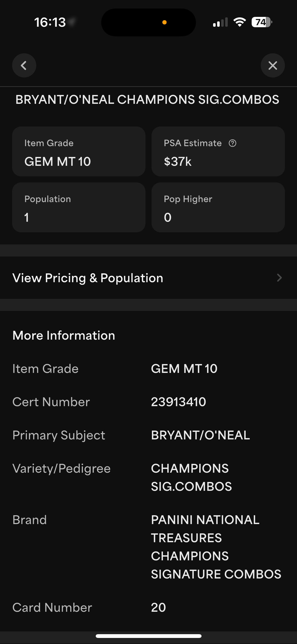Tap the PSA Estimate $37k card
The height and width of the screenshot is (644, 297).
[x=218, y=151]
